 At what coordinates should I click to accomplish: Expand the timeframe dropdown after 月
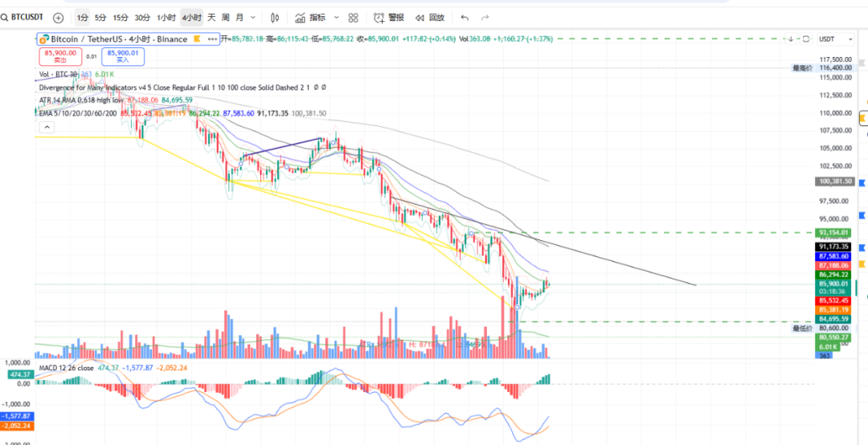pyautogui.click(x=254, y=17)
